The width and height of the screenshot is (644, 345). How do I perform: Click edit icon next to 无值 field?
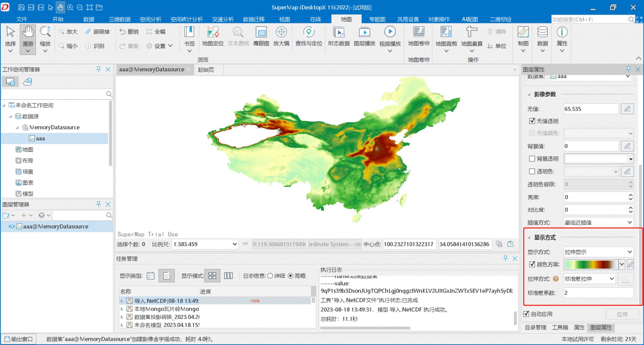tap(627, 109)
